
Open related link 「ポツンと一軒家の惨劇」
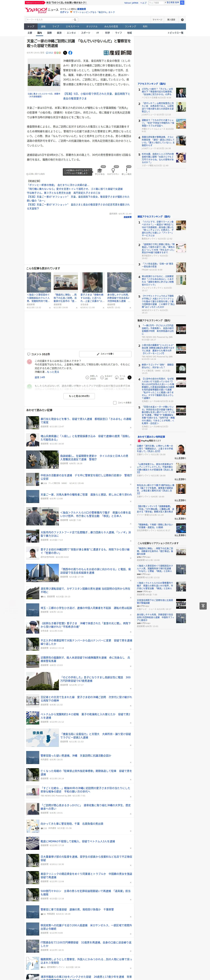[58, 185]
